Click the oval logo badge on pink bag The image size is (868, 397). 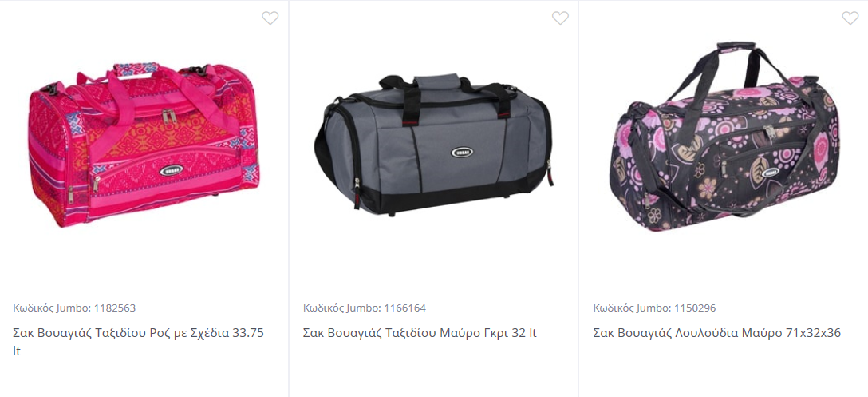tap(171, 171)
